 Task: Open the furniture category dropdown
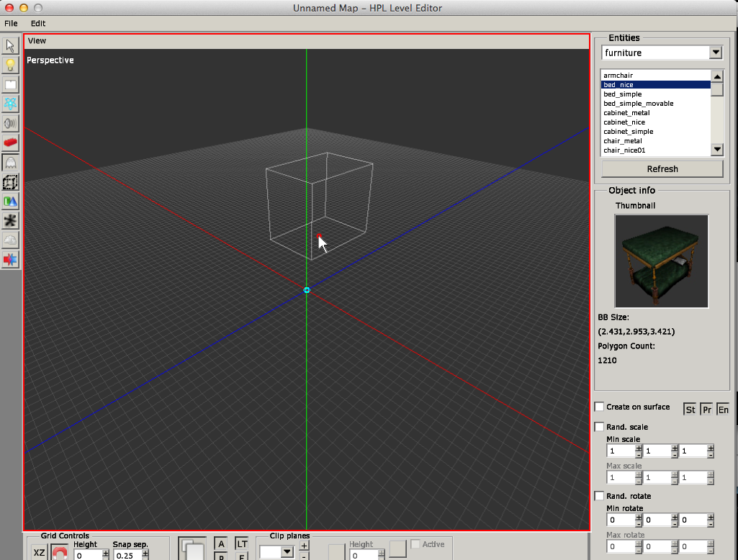[715, 53]
